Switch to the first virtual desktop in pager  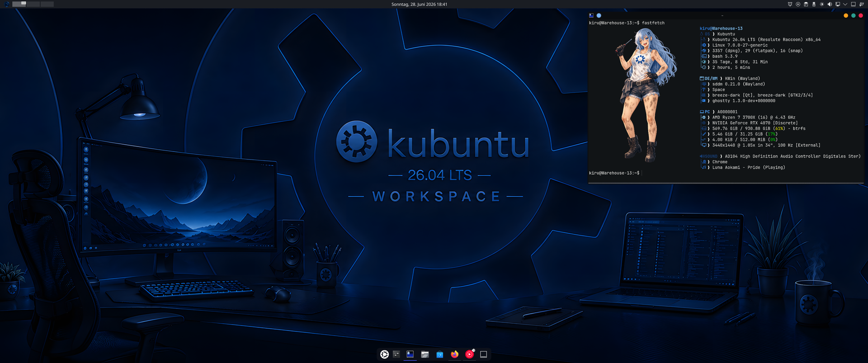coord(19,4)
